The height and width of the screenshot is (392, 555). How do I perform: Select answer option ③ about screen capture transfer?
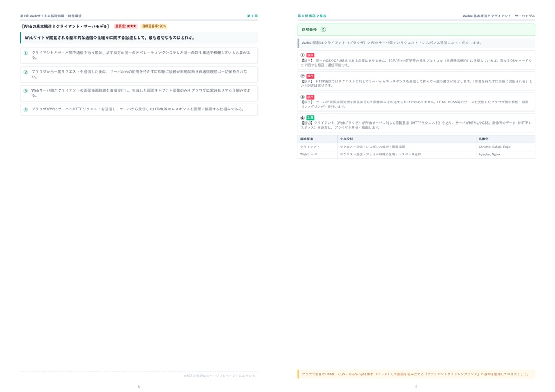(x=139, y=93)
